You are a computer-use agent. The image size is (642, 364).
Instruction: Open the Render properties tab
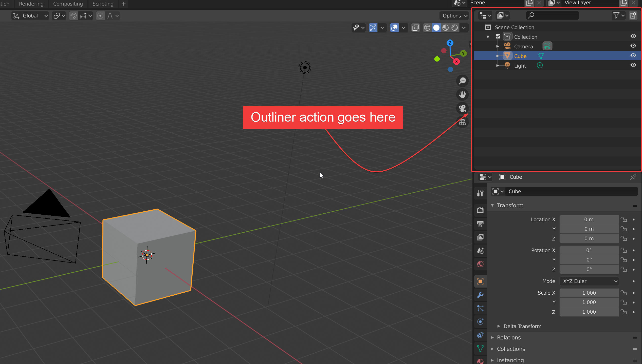click(x=480, y=210)
